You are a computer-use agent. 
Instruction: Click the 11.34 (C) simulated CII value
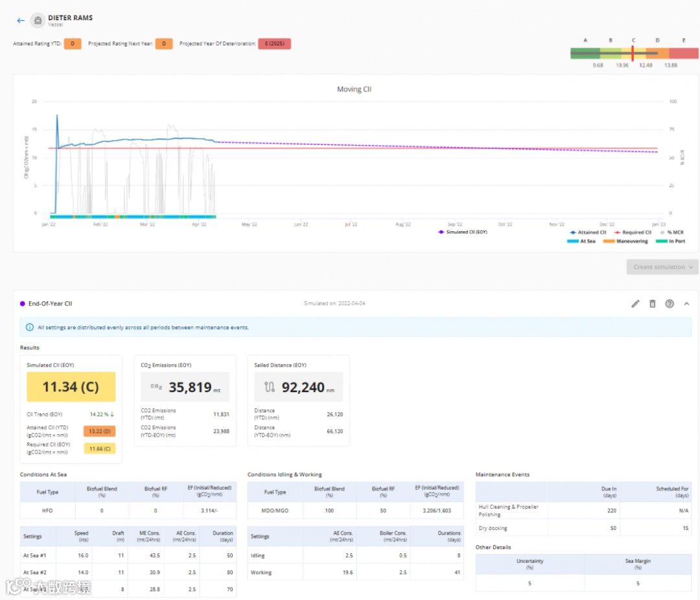click(71, 387)
